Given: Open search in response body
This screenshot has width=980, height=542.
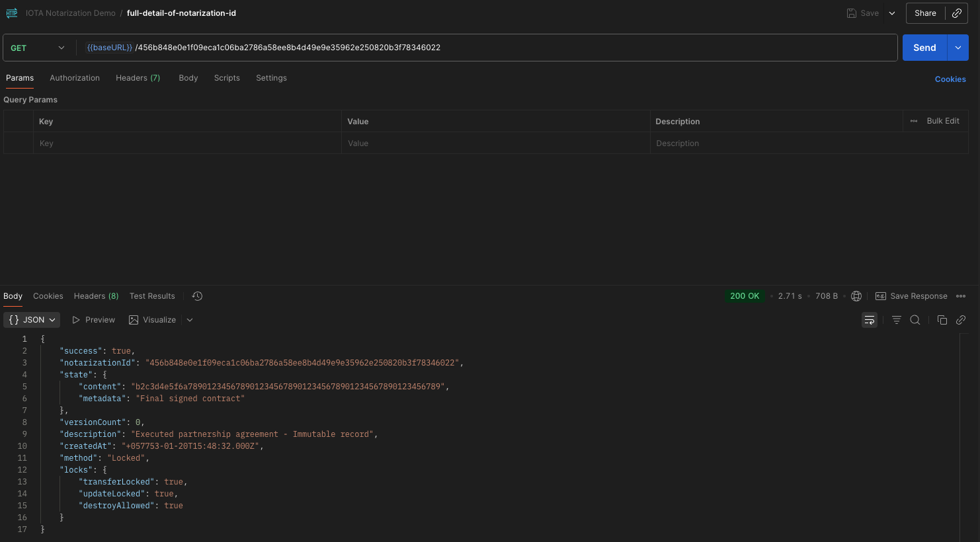Looking at the screenshot, I should tap(915, 320).
